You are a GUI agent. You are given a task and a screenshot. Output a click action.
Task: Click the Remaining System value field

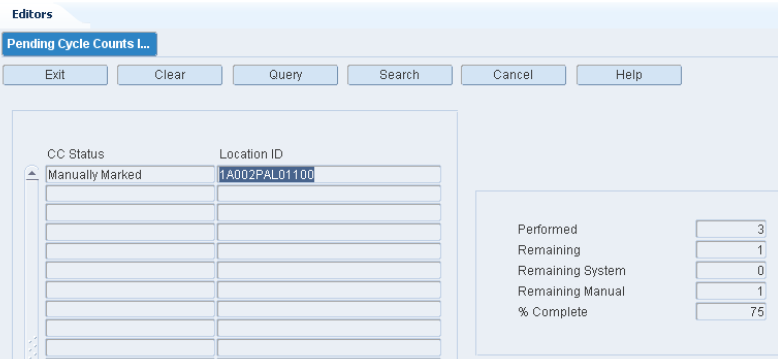tap(731, 271)
